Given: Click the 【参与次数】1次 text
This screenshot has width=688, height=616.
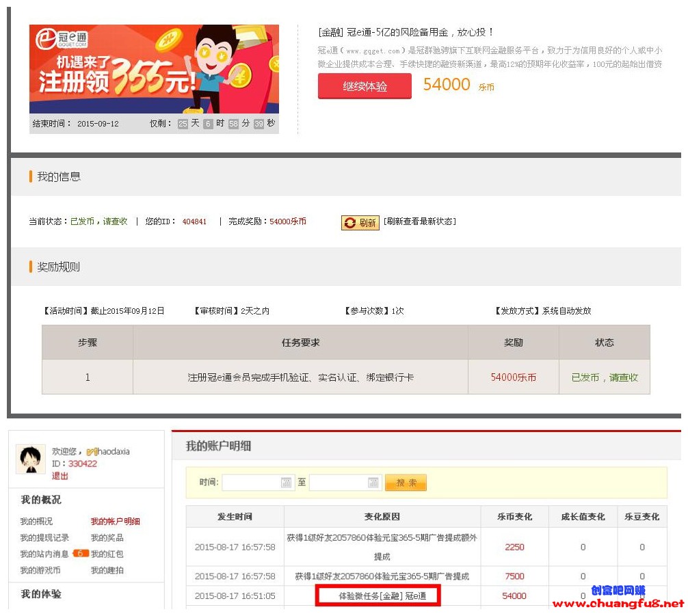Looking at the screenshot, I should point(374,311).
